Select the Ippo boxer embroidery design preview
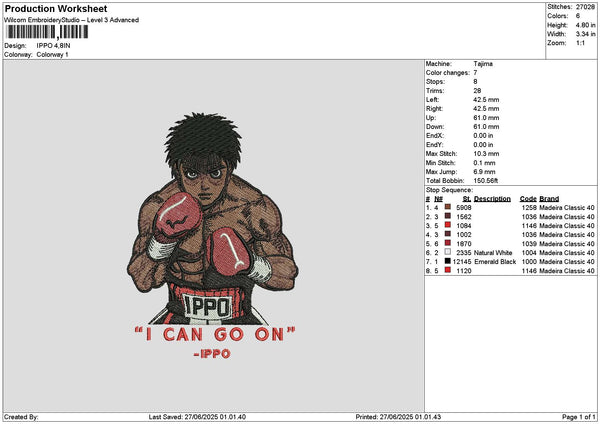 click(213, 235)
